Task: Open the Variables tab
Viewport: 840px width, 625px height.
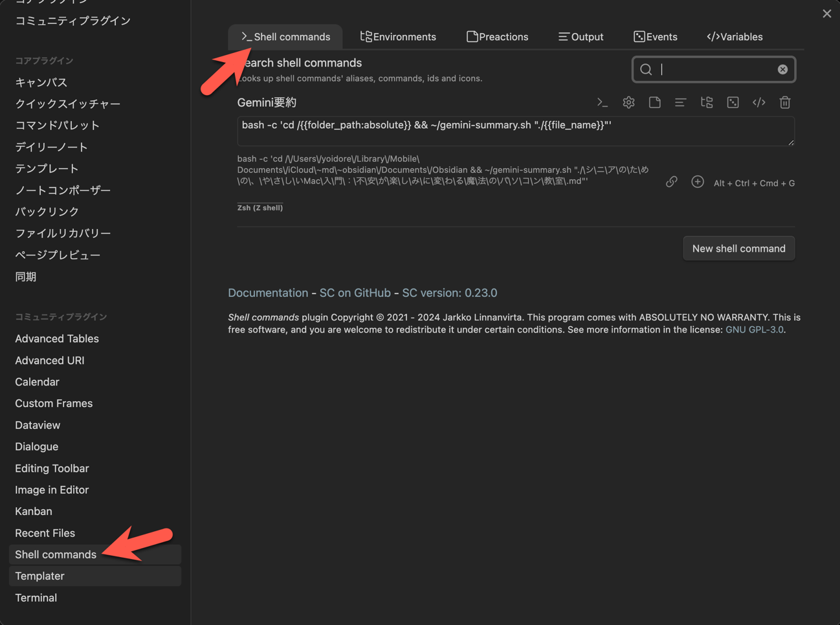Action: tap(735, 37)
